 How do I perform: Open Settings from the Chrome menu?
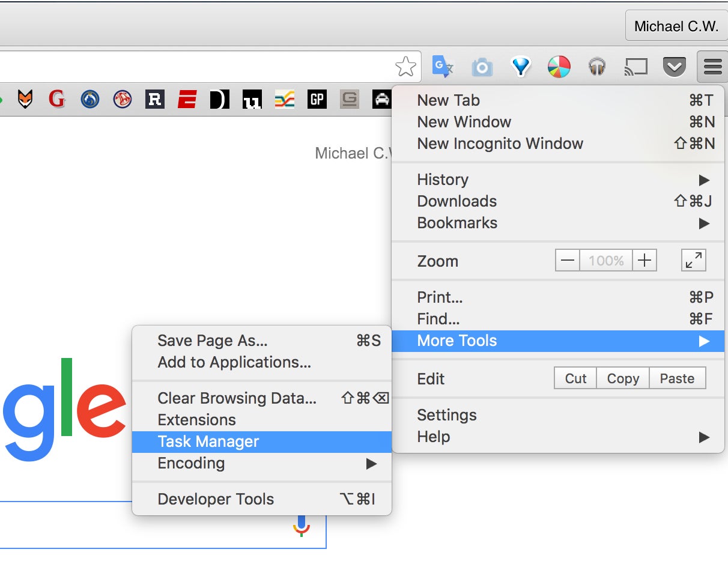(x=558, y=415)
